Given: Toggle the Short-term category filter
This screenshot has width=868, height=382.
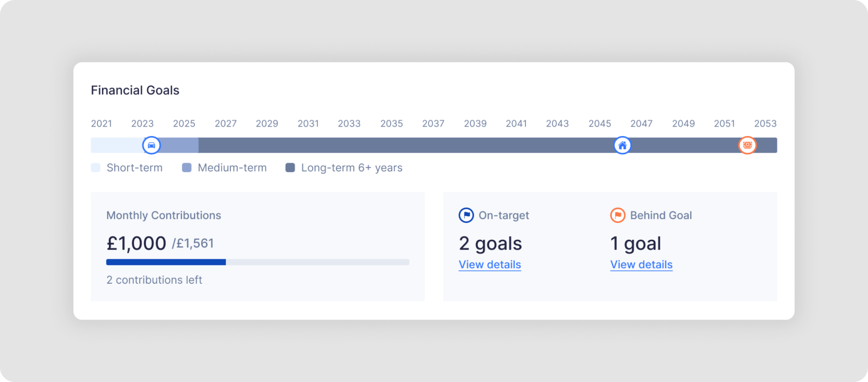Looking at the screenshot, I should [x=95, y=167].
